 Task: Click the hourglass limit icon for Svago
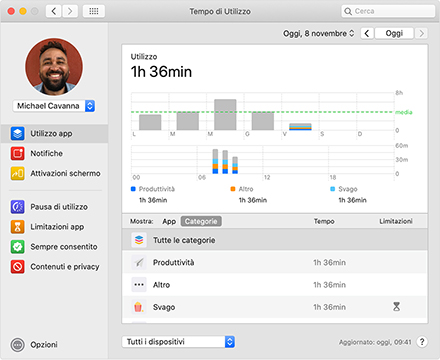(x=396, y=306)
